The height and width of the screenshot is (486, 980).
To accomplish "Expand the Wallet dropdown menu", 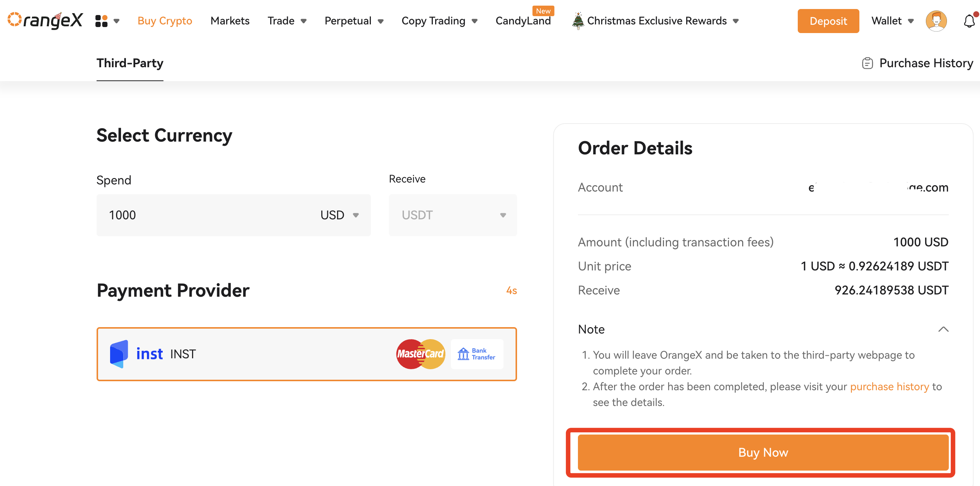I will tap(892, 21).
